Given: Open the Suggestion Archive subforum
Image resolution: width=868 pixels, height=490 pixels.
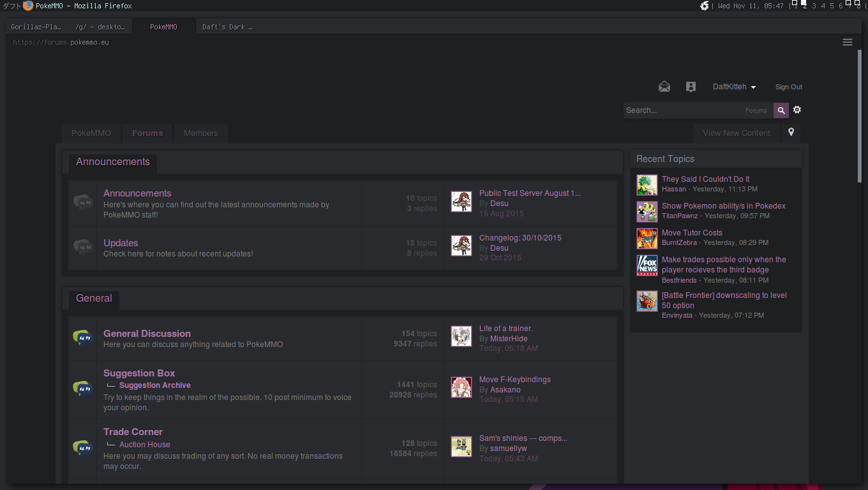Looking at the screenshot, I should pos(155,385).
